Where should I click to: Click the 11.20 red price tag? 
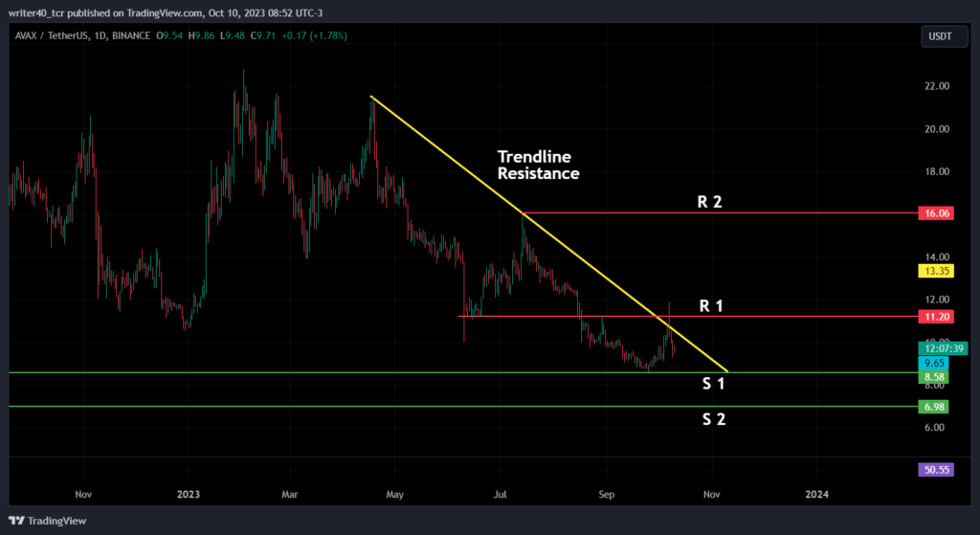coord(936,317)
